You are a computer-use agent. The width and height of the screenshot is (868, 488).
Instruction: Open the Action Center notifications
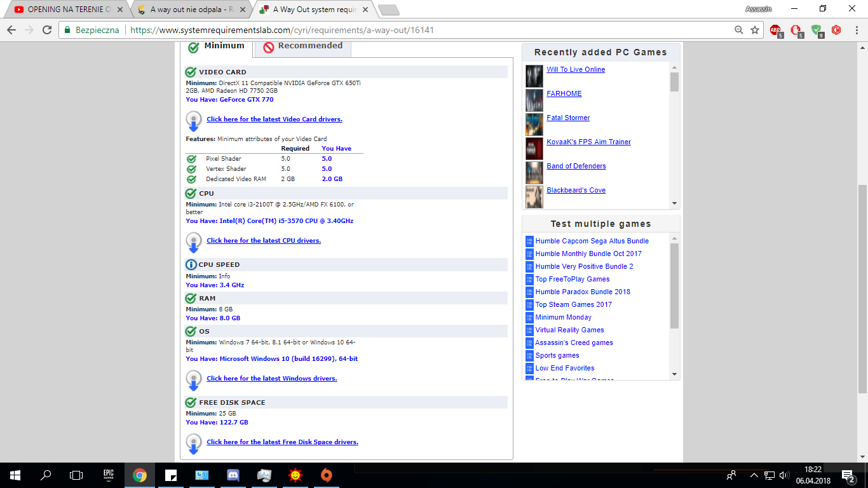848,475
